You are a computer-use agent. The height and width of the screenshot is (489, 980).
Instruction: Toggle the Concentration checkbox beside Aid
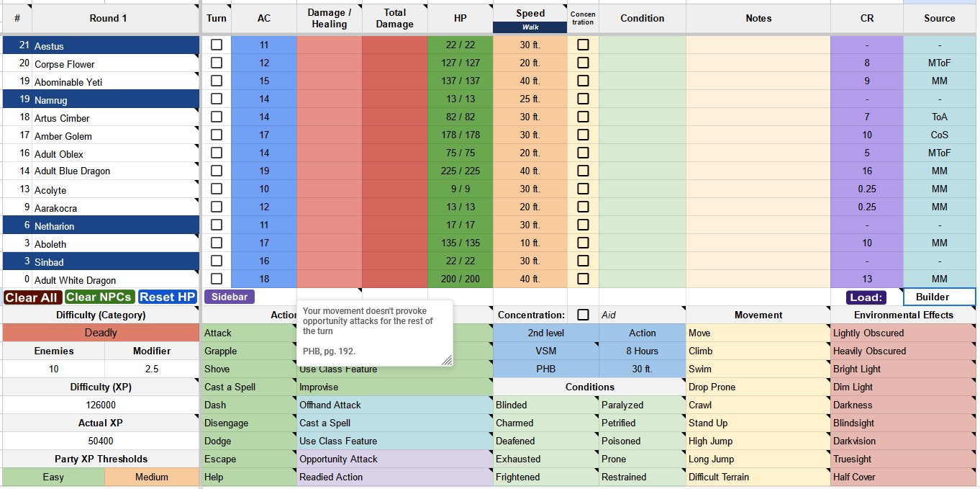(x=583, y=315)
